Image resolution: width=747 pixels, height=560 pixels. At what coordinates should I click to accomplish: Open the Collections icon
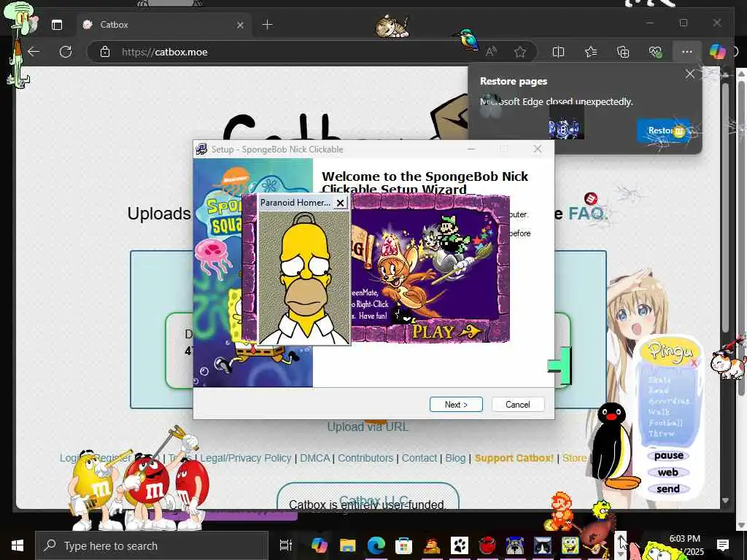click(623, 52)
